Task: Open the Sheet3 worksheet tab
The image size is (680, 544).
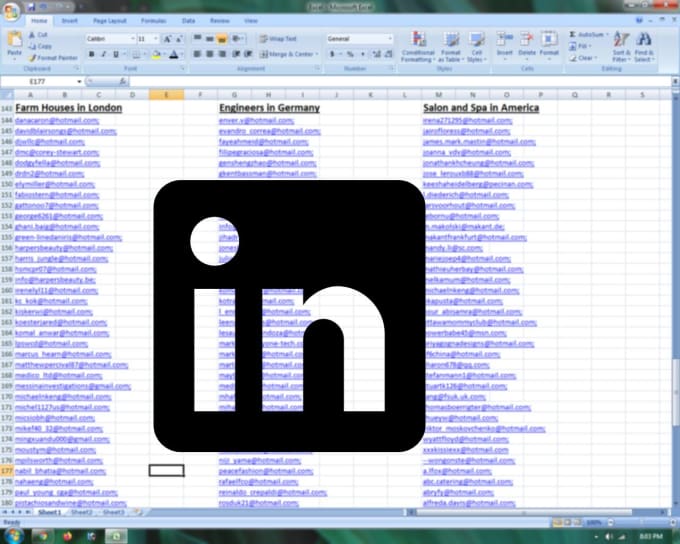Action: [114, 512]
